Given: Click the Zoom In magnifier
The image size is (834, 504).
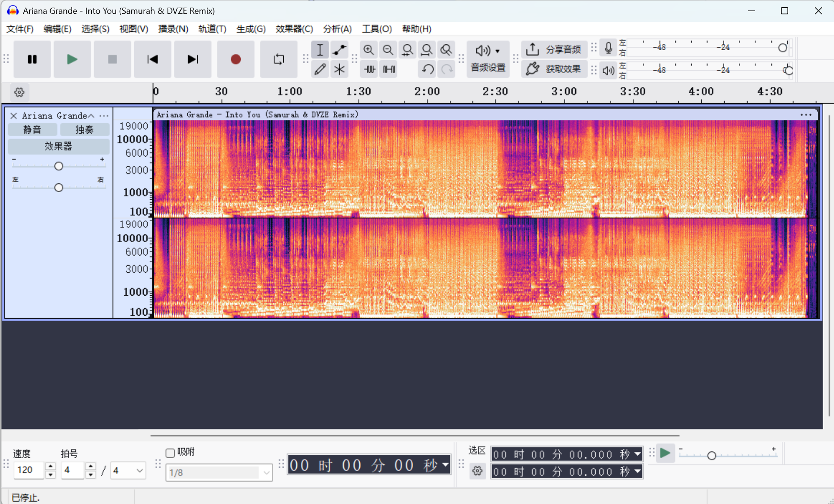Looking at the screenshot, I should point(368,50).
